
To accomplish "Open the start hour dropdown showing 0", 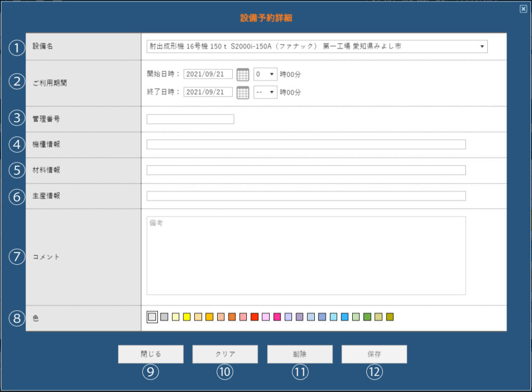I will point(265,74).
